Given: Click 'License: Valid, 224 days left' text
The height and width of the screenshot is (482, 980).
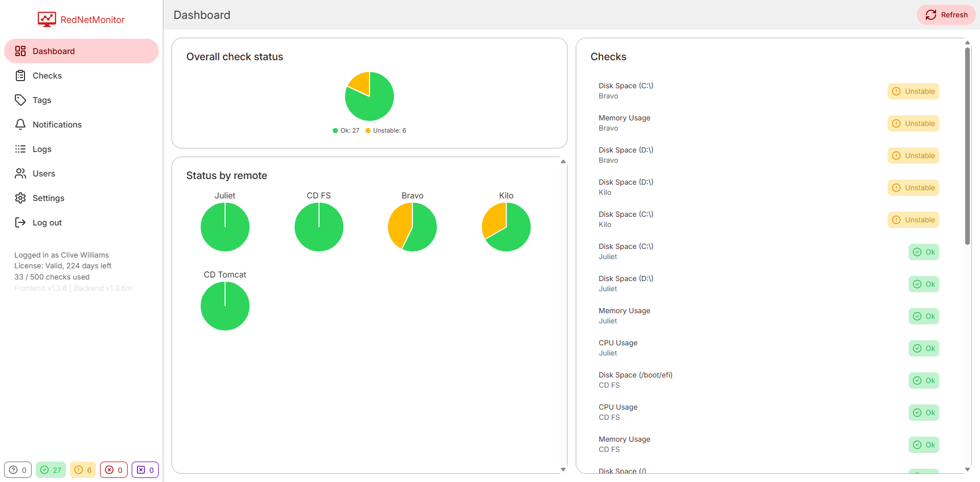Looking at the screenshot, I should click(x=63, y=266).
